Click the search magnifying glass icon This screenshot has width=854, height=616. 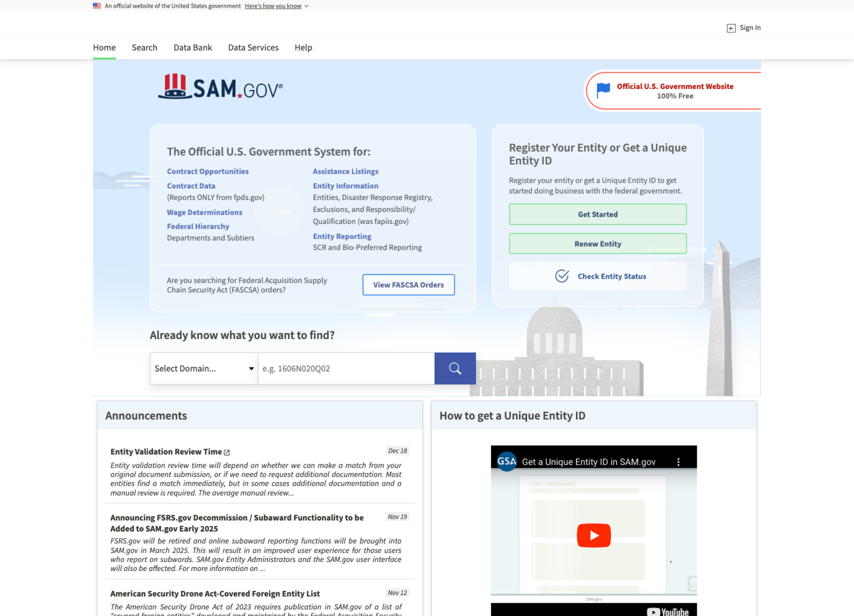455,368
